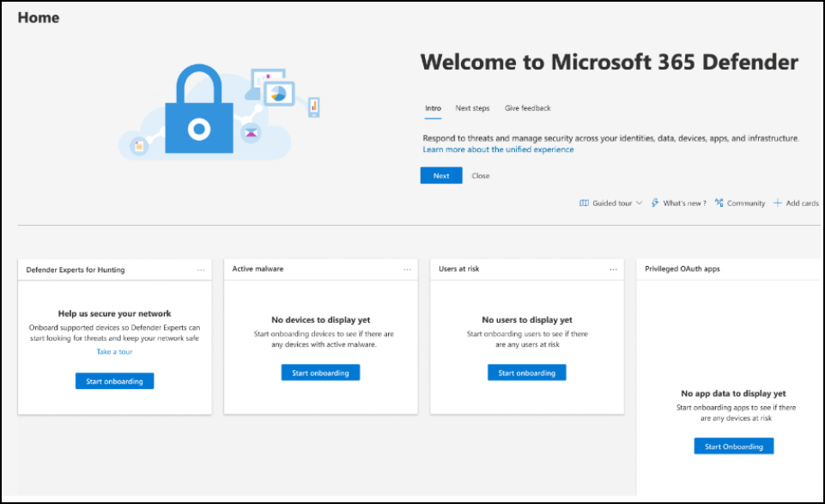Open the Guided tour card-view icon
825x504 pixels.
coord(584,203)
